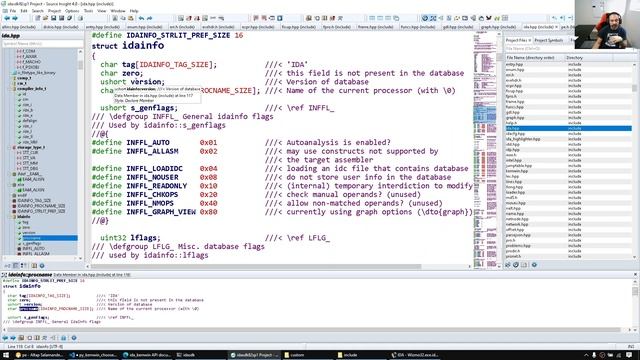Click the globe icon in toolbar
The image size is (640, 360).
[425, 18]
